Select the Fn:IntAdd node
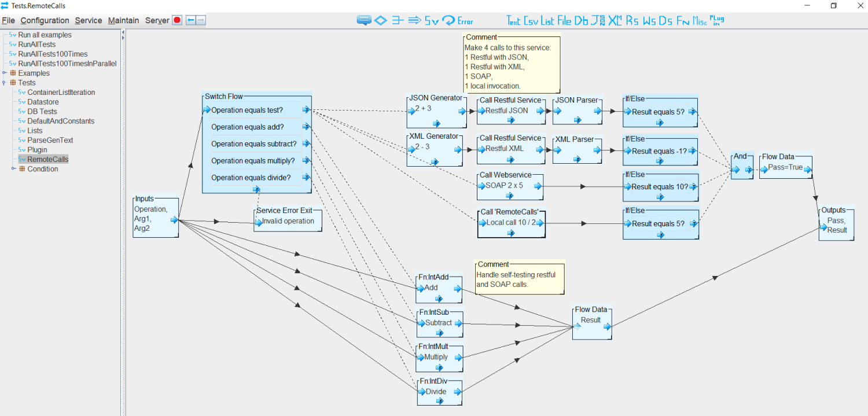 pos(439,289)
